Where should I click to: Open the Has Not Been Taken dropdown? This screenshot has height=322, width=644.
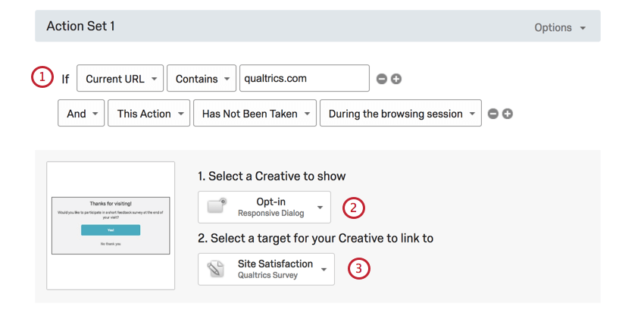[254, 114]
